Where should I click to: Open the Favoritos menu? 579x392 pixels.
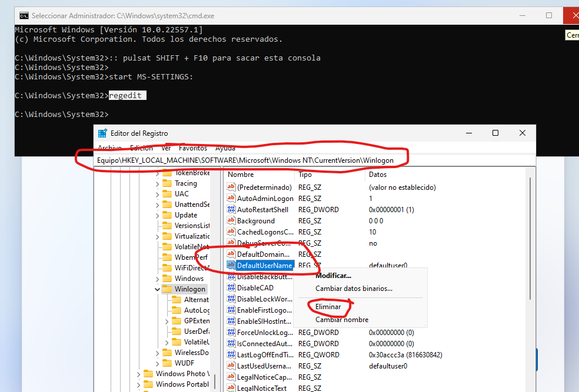click(193, 148)
